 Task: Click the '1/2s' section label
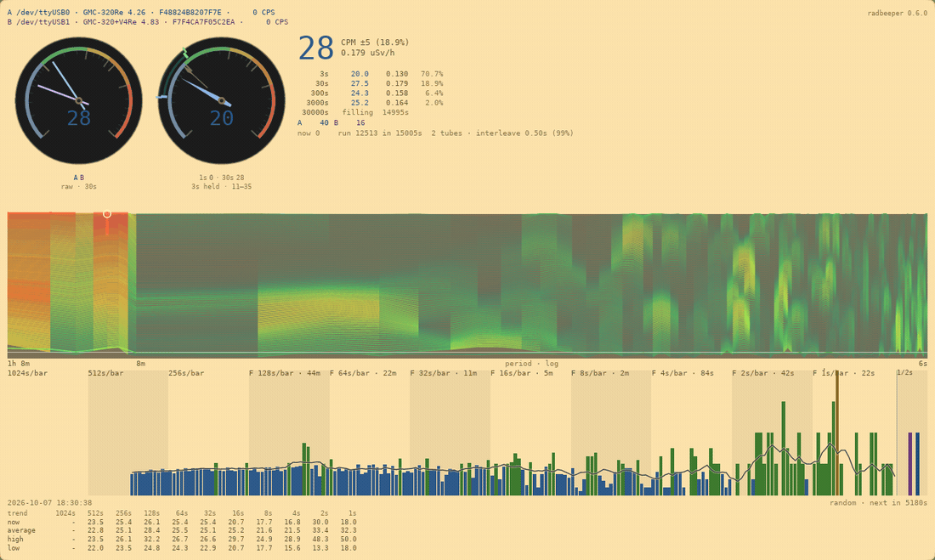pyautogui.click(x=904, y=372)
